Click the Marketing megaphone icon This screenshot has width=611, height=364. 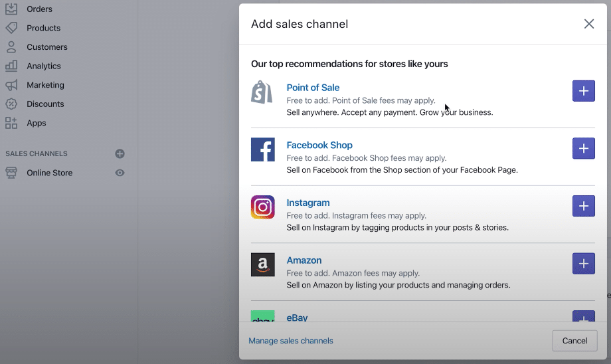11,85
